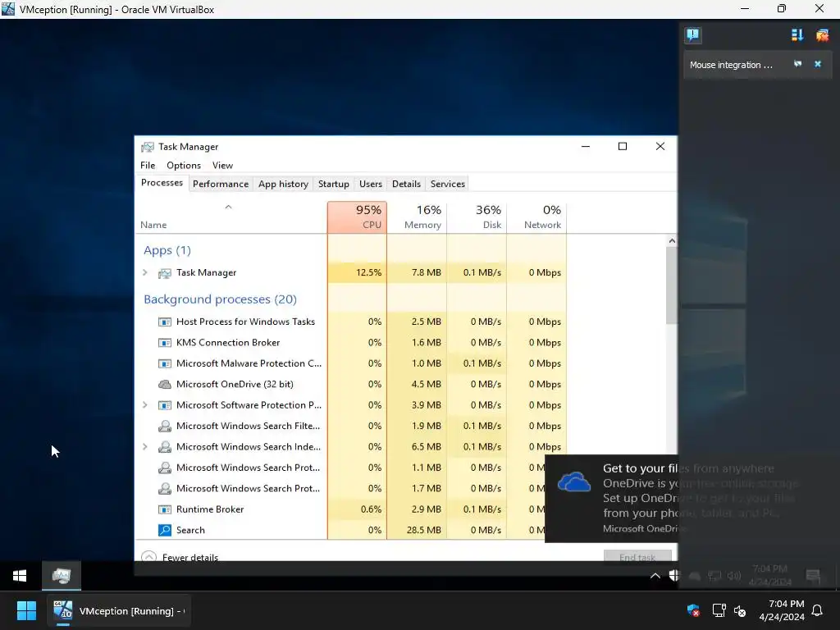Switch to the App history tab
The image size is (840, 630).
point(283,184)
